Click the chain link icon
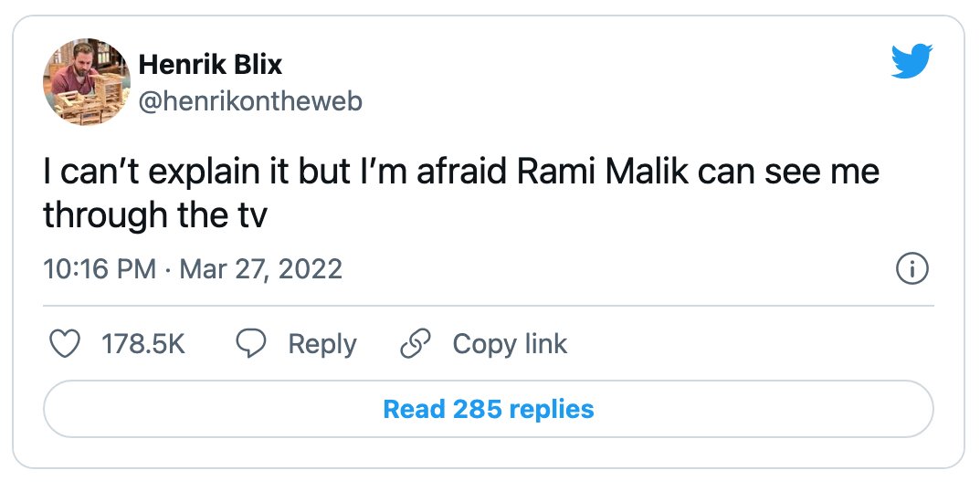Viewport: 980px width, 491px height. click(x=416, y=343)
